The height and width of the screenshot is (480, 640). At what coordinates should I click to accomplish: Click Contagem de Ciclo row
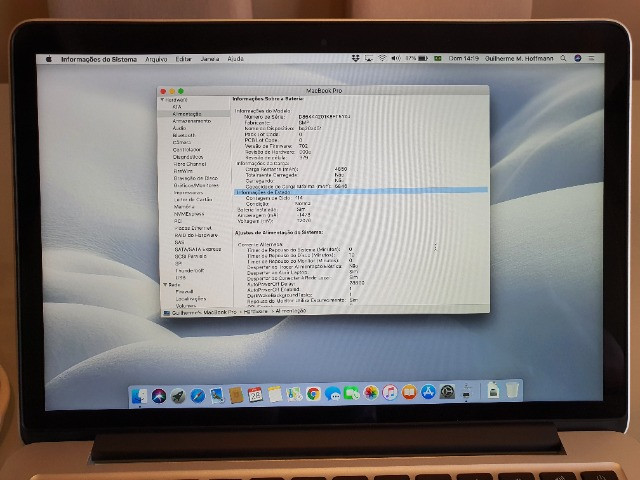274,198
